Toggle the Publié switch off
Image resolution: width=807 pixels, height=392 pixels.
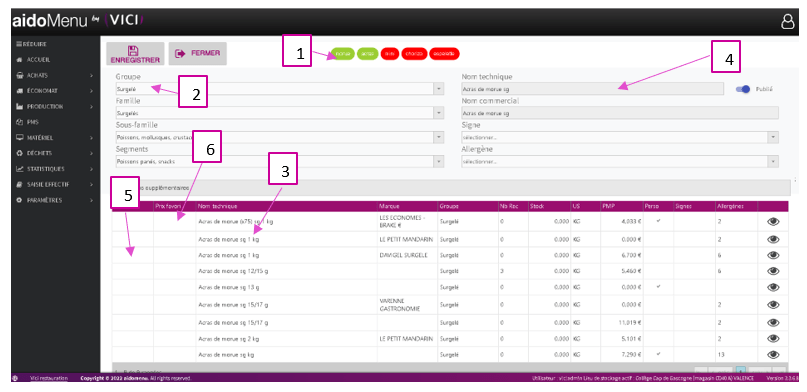coord(743,89)
